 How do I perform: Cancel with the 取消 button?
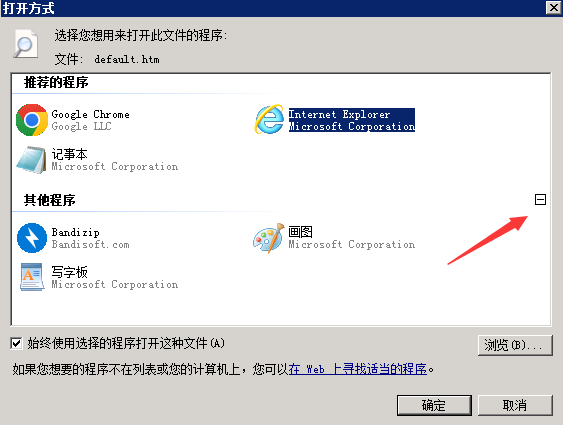(515, 406)
